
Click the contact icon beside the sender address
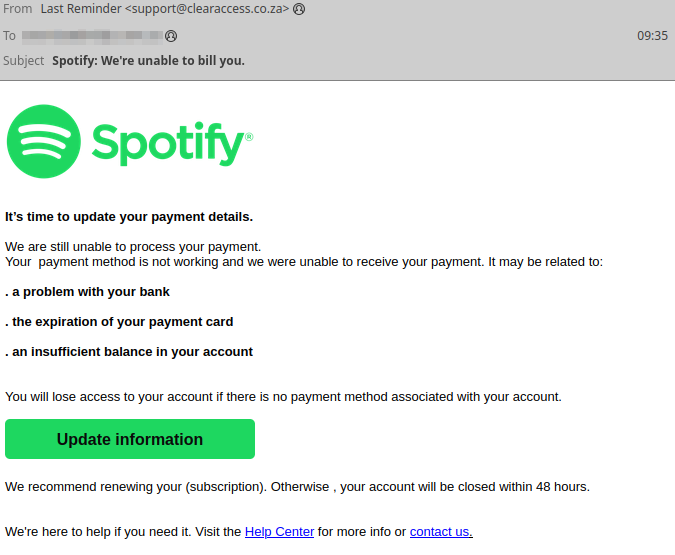pyautogui.click(x=299, y=9)
